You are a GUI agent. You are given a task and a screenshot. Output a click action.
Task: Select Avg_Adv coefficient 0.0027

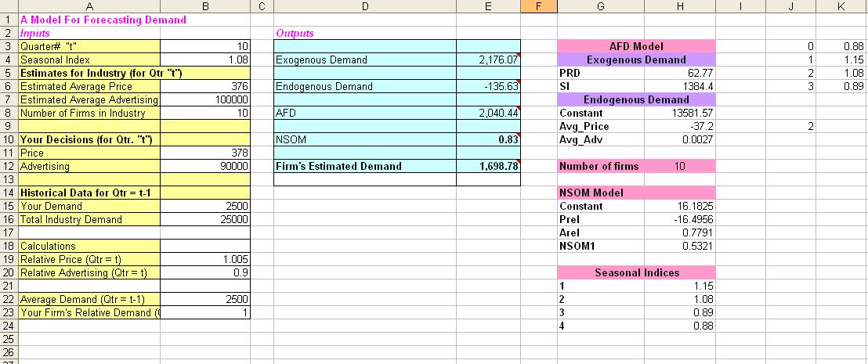(680, 139)
